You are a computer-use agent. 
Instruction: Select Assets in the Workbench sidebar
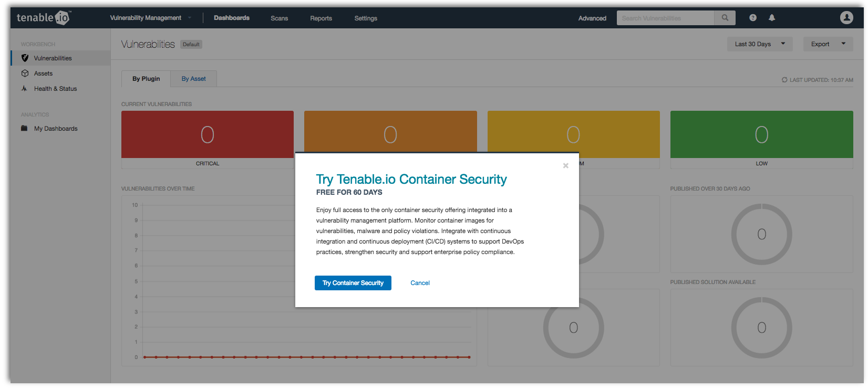(x=60, y=73)
